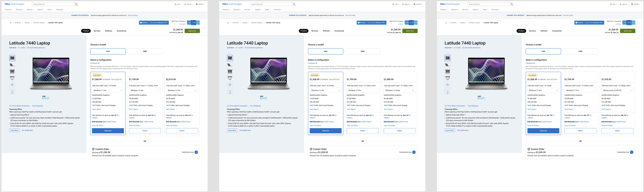Click the Compare all link in the middle page

click(x=312, y=63)
